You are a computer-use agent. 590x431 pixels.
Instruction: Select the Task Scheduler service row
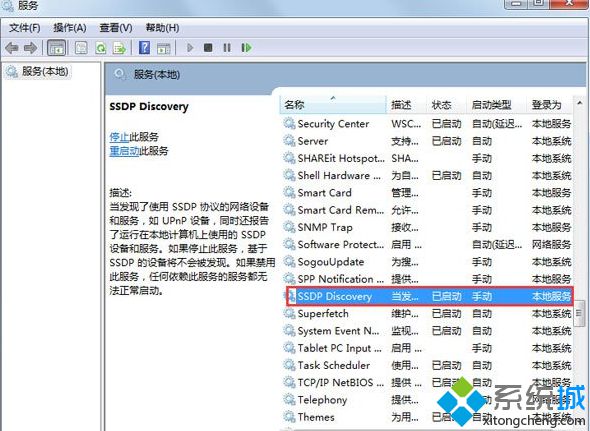[428, 365]
